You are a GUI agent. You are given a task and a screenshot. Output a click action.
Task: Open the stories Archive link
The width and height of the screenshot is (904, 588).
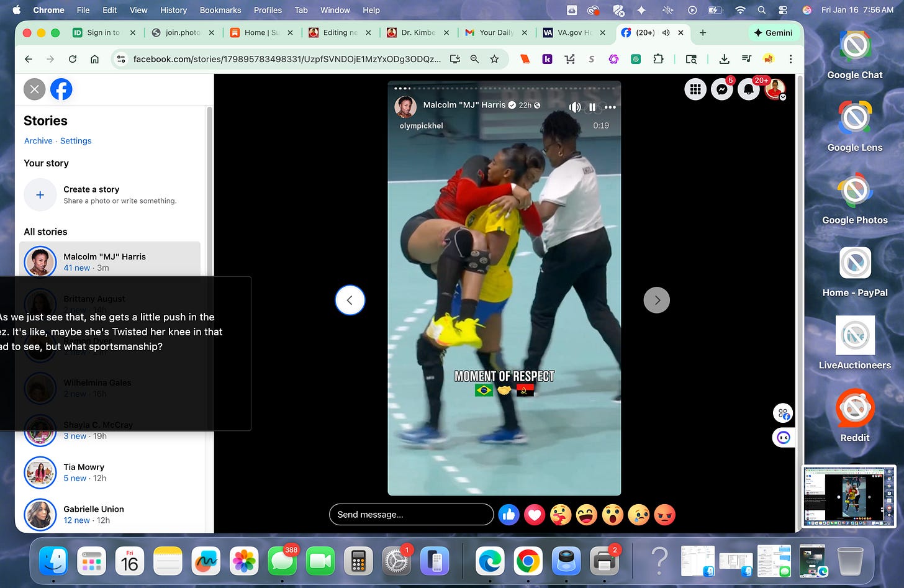click(38, 141)
